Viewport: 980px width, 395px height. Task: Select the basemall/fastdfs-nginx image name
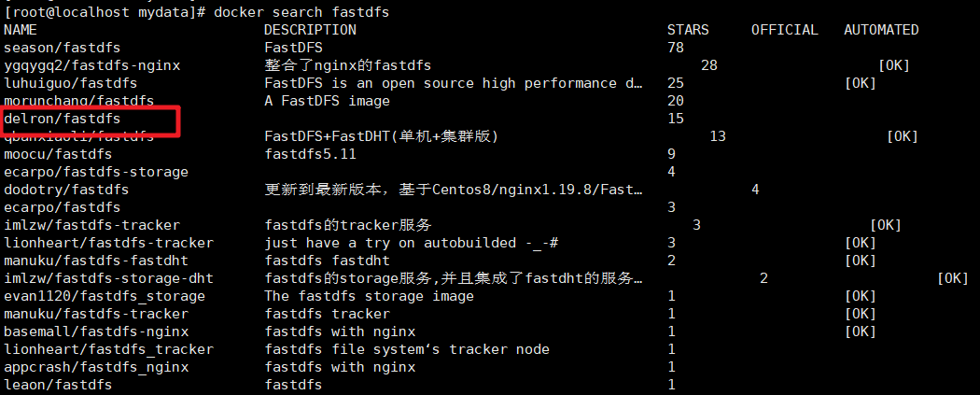[95, 332]
